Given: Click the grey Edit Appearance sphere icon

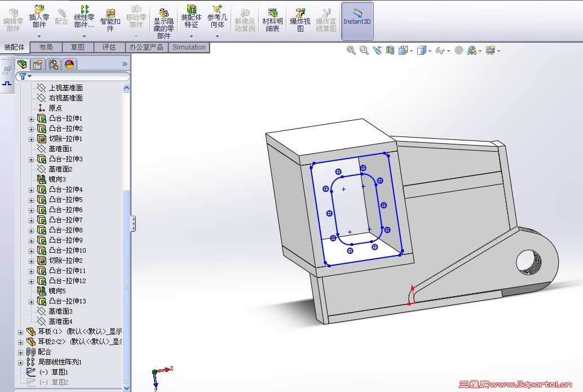Looking at the screenshot, I should tap(459, 50).
